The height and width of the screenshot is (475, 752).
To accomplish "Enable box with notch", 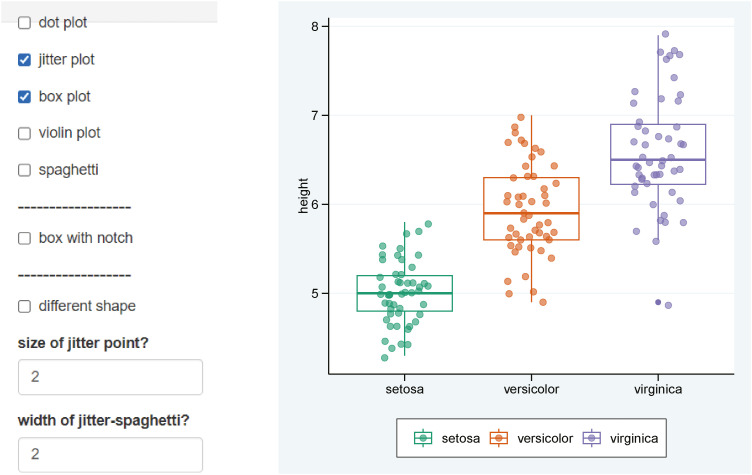I will tap(25, 238).
